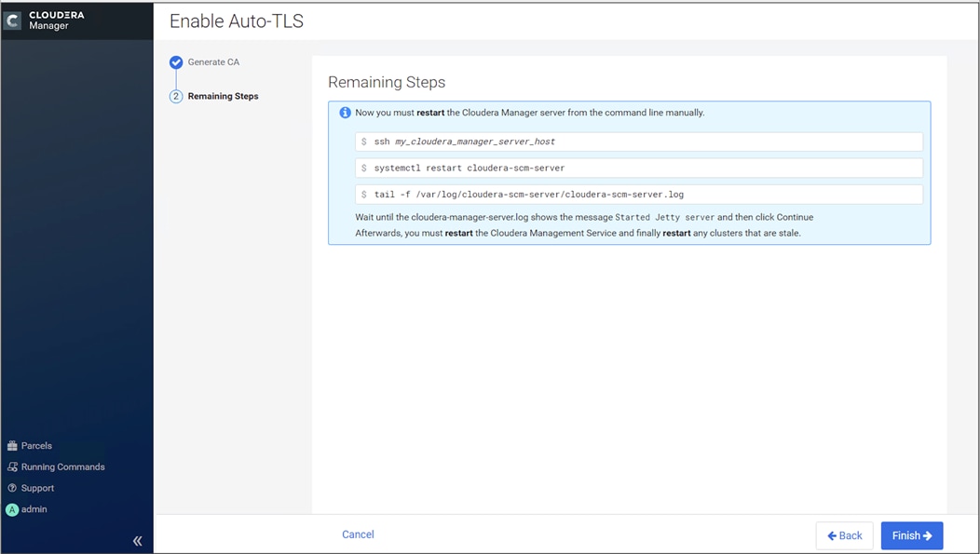Image resolution: width=980 pixels, height=554 pixels.
Task: Click the 'Afterwards, you must restart' sentence
Action: pos(578,233)
